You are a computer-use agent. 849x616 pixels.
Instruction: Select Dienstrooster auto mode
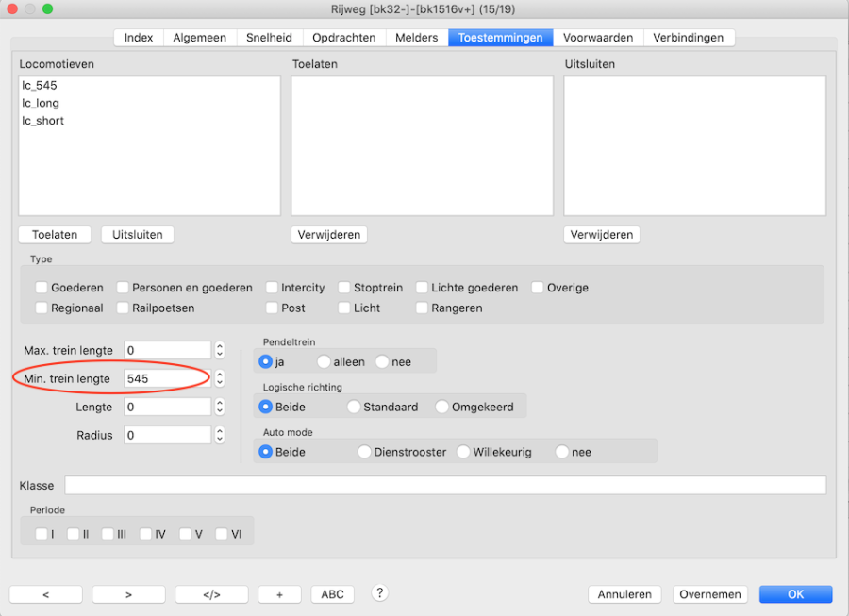point(364,452)
